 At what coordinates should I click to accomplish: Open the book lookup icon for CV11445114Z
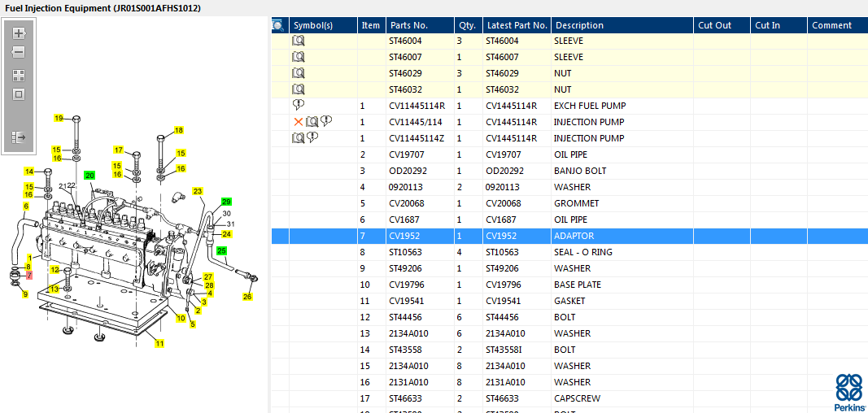pos(299,137)
